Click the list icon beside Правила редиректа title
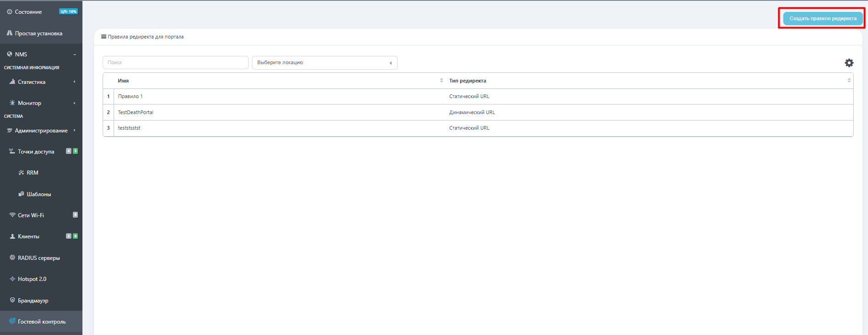The height and width of the screenshot is (335, 868). click(104, 37)
